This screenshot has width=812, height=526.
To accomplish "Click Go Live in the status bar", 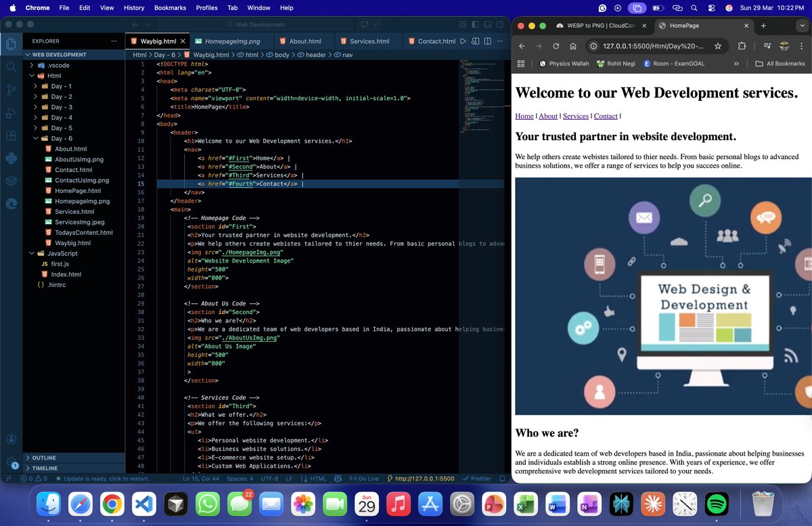I will point(363,479).
